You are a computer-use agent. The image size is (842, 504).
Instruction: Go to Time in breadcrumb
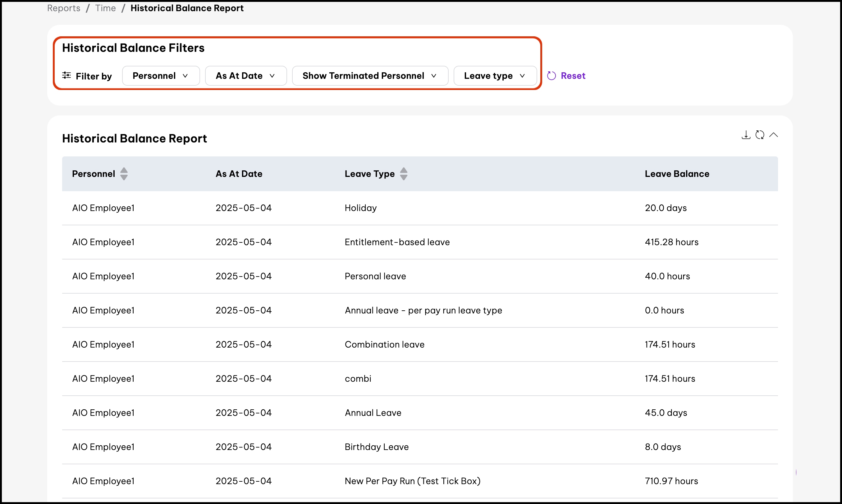click(105, 8)
